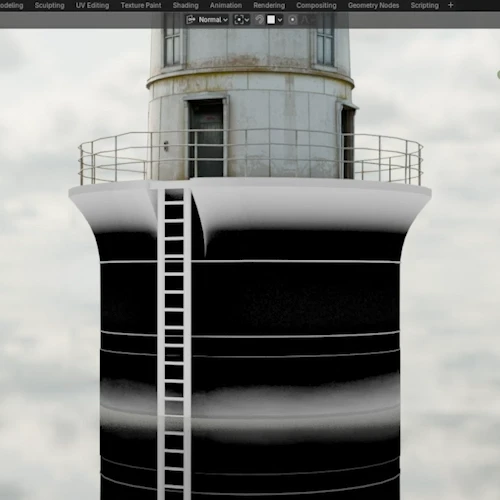The height and width of the screenshot is (500, 500).
Task: Open the Normal transform orientation dropdown
Action: click(x=207, y=20)
